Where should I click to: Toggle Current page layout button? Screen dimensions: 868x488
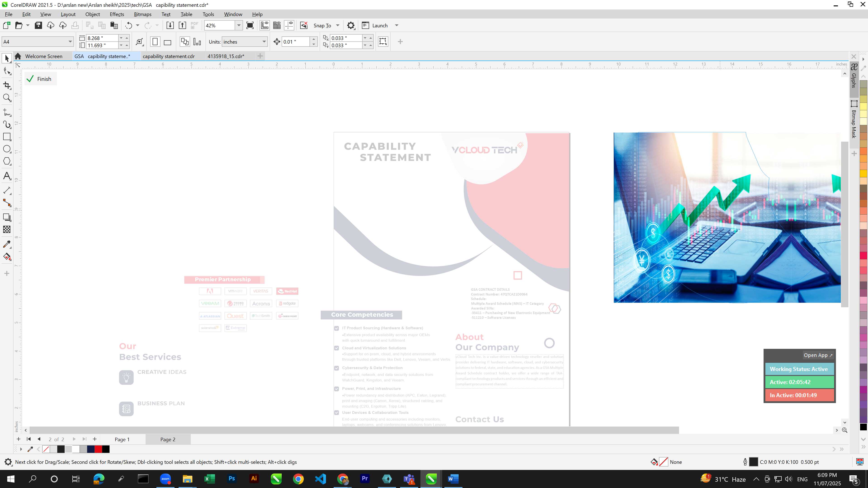coord(197,42)
